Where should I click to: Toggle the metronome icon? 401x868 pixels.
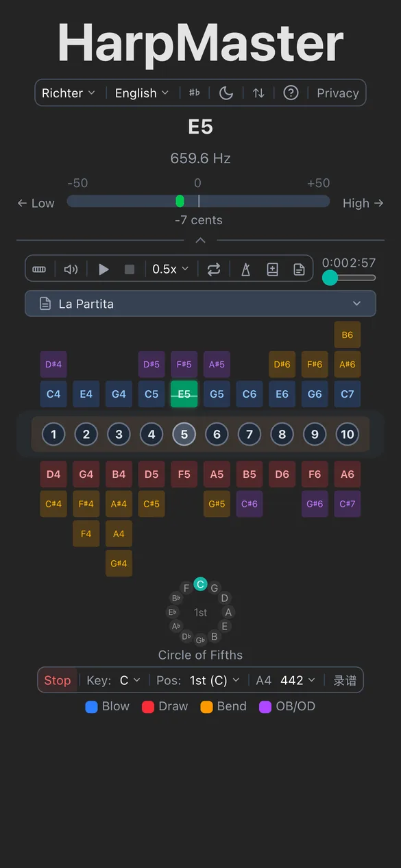click(245, 269)
